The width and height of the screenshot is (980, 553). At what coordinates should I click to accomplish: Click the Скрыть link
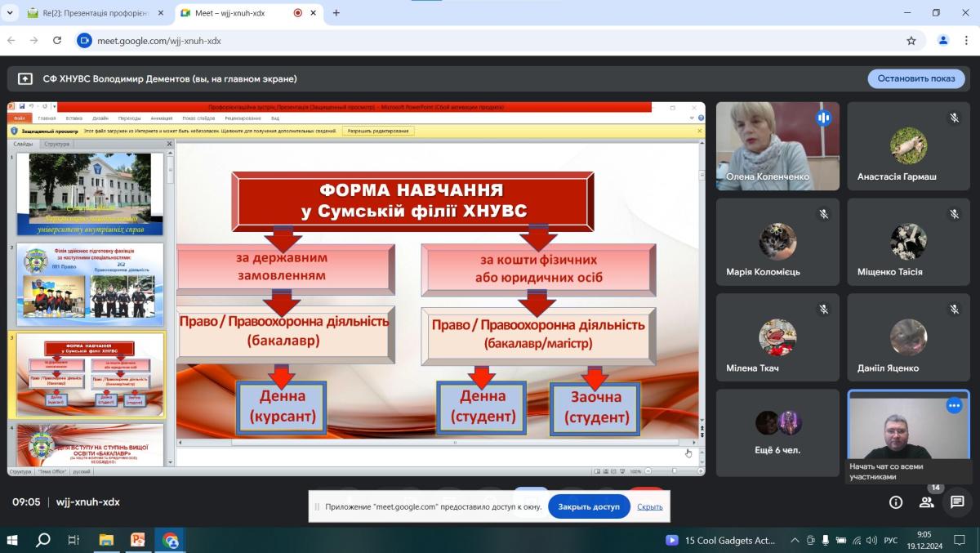click(649, 506)
